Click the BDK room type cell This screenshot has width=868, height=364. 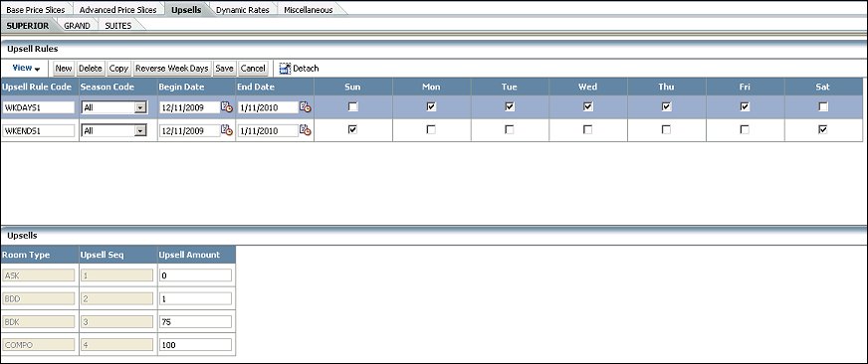39,321
